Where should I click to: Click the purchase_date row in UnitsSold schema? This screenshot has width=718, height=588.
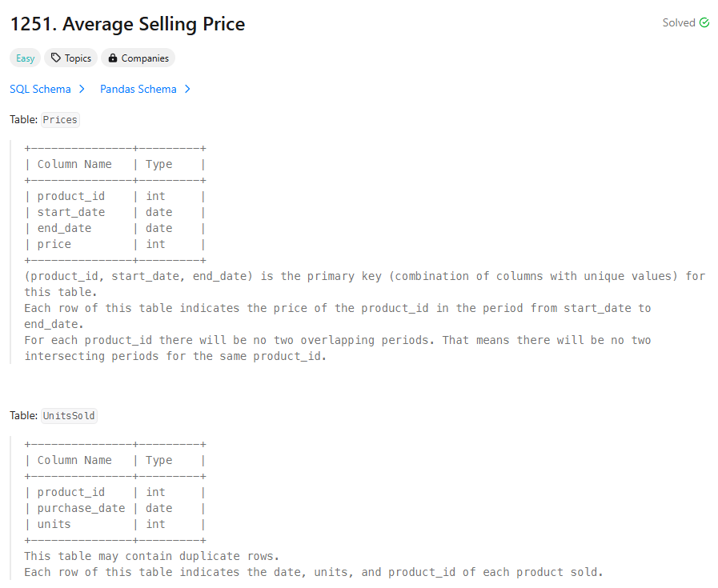pos(81,508)
